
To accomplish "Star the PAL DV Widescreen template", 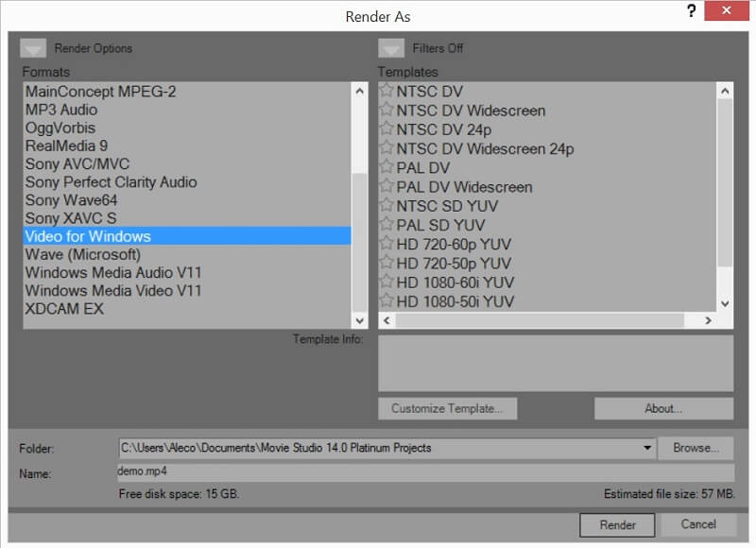I will pos(387,186).
